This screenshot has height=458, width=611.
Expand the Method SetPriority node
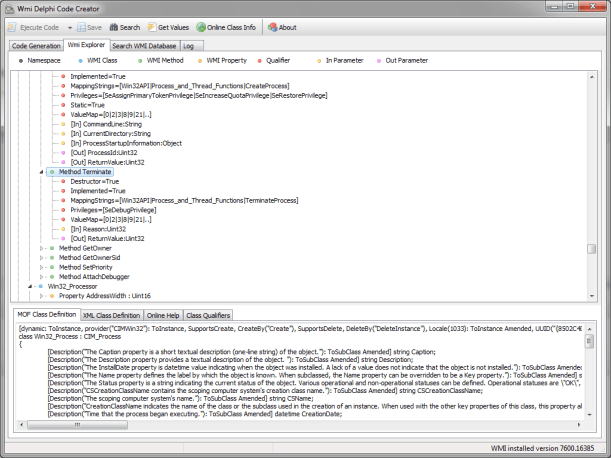click(x=41, y=267)
